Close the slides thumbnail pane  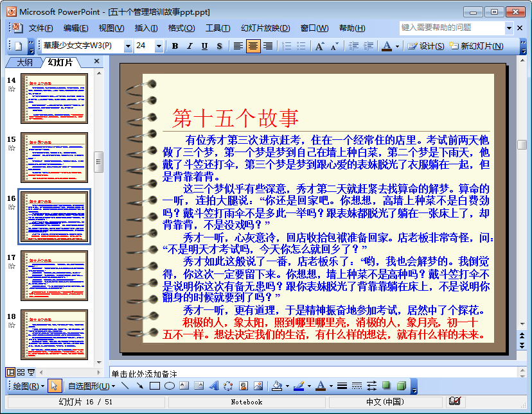pyautogui.click(x=96, y=61)
